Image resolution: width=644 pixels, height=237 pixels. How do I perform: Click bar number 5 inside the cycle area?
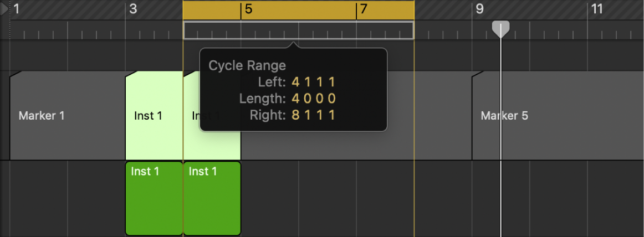coord(249,9)
